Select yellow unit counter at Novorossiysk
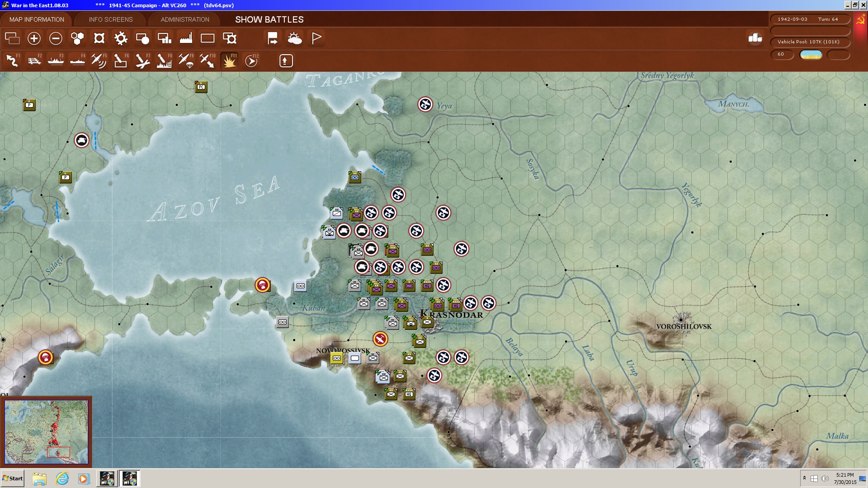This screenshot has width=868, height=488. click(x=337, y=358)
